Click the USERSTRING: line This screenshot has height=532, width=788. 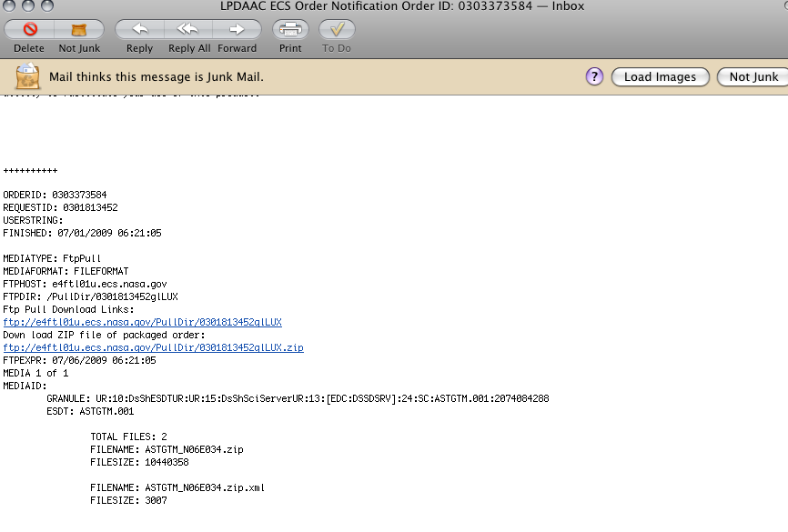(33, 221)
